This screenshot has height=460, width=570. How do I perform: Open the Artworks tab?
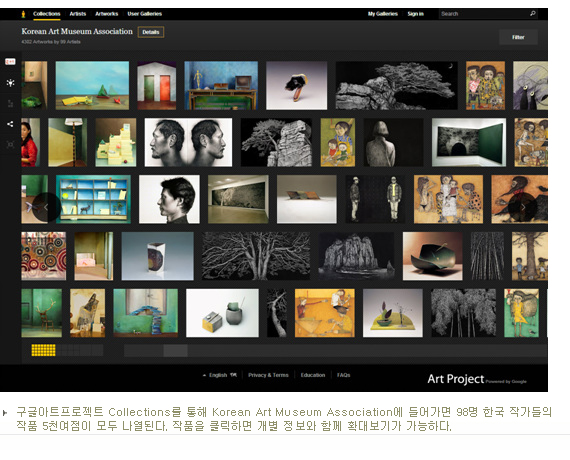coord(107,14)
